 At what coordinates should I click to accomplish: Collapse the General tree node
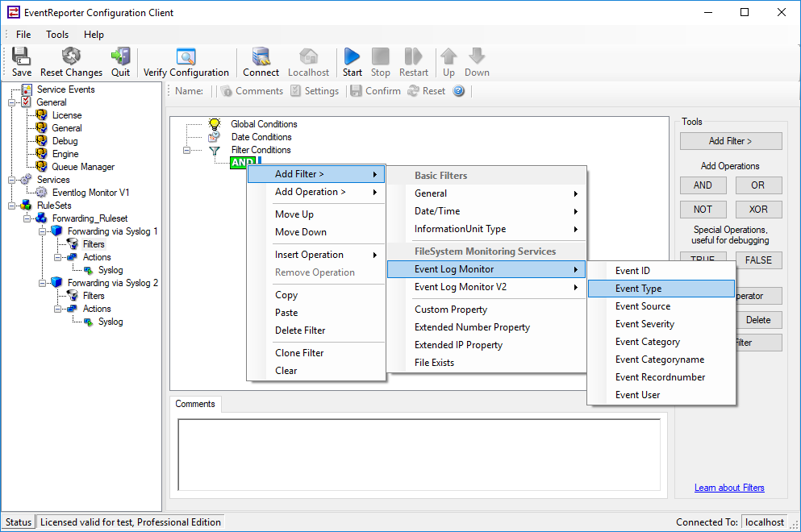[11, 102]
